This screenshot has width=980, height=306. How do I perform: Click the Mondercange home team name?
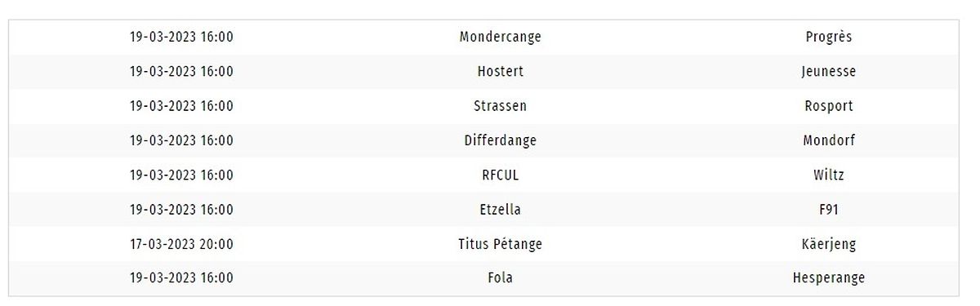500,37
